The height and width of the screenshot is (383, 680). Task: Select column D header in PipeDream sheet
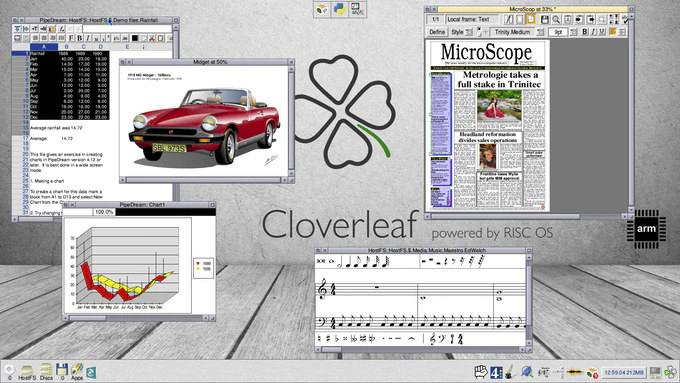101,46
